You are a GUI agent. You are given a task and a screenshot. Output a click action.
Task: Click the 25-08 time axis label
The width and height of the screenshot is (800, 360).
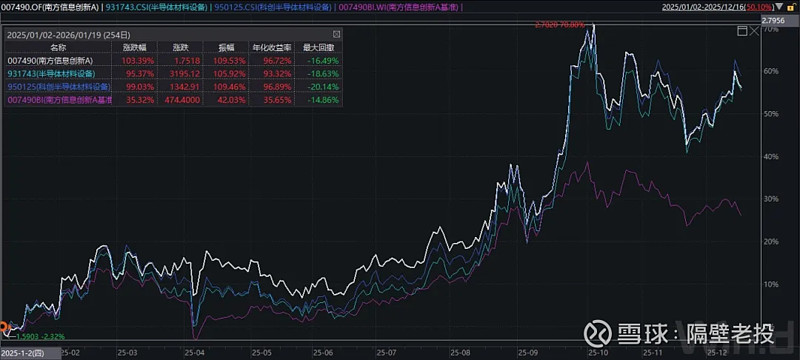click(x=459, y=352)
